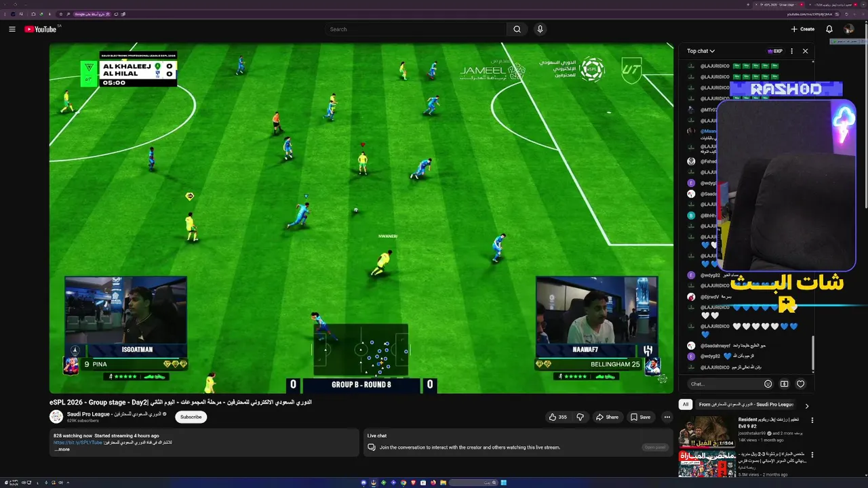868x488 pixels.
Task: Close the live chat panel
Action: [x=805, y=51]
